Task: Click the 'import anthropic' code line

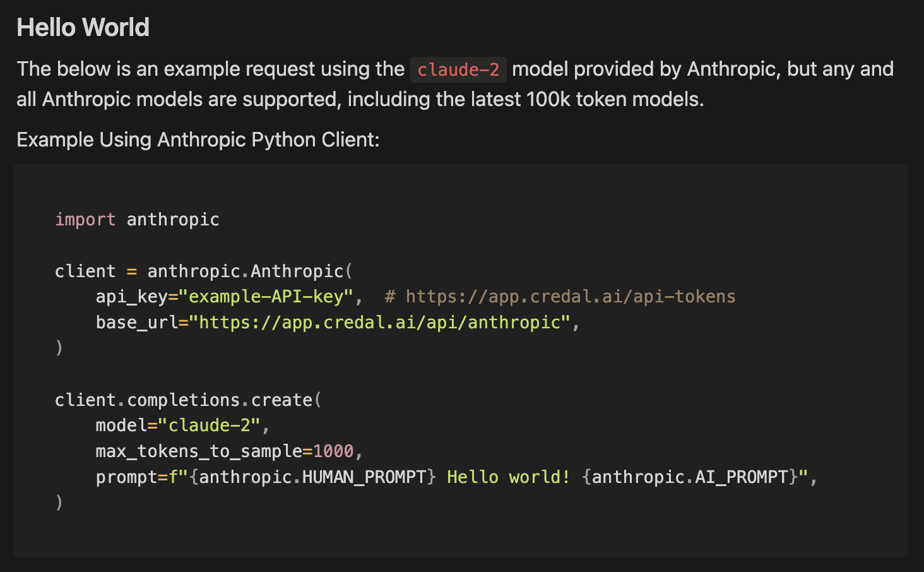Action: coord(137,220)
